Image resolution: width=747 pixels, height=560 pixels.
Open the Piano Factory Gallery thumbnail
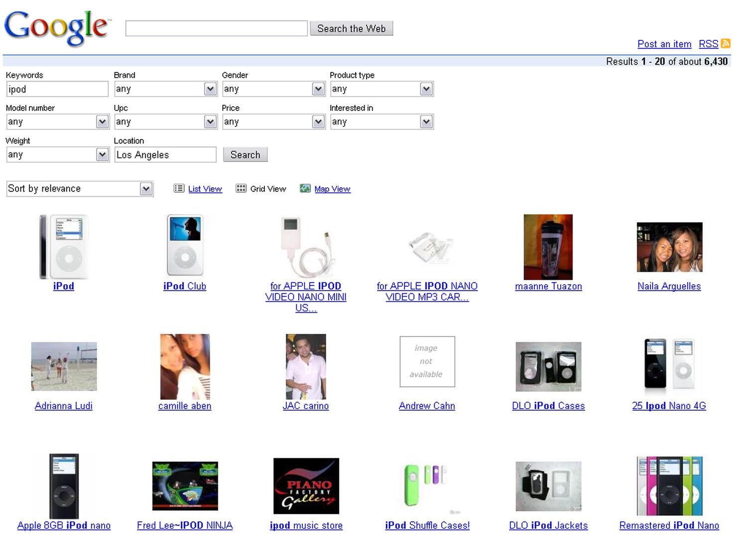[306, 486]
